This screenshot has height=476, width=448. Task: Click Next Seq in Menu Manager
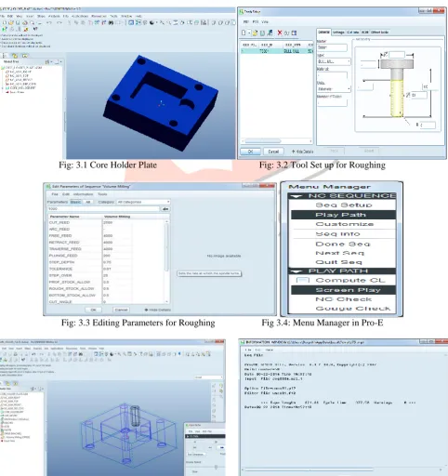click(x=339, y=253)
